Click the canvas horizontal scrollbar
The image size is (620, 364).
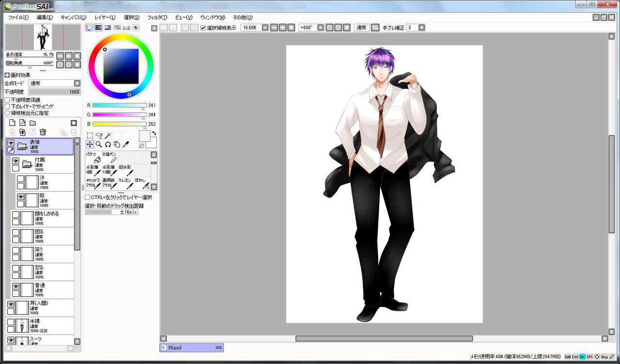coord(384,338)
